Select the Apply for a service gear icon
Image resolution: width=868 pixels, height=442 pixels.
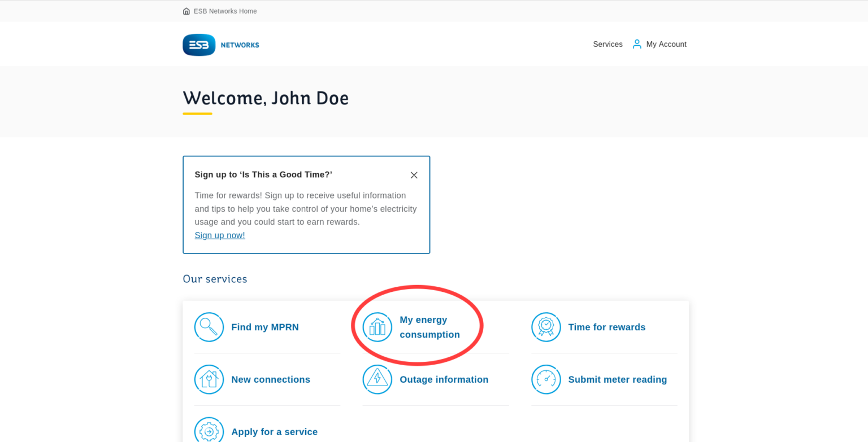coord(209,430)
